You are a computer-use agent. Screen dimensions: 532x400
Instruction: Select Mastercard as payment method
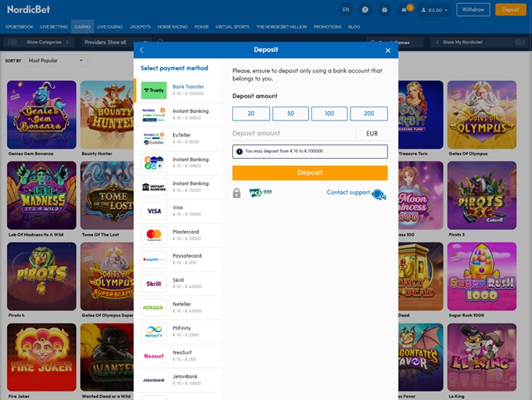(181, 235)
